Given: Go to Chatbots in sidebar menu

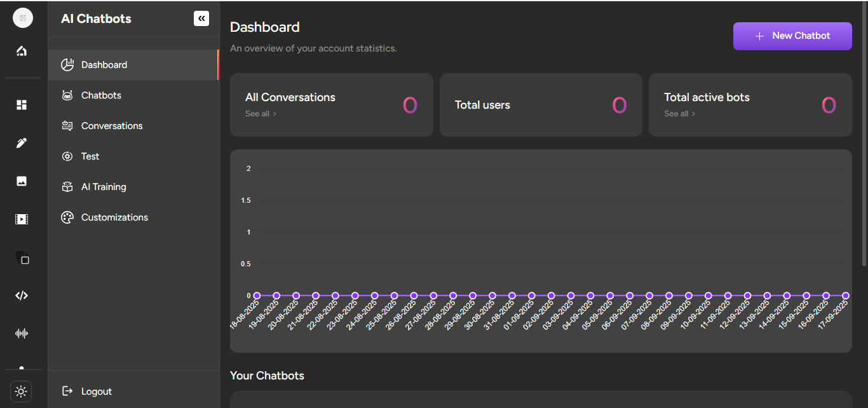Looking at the screenshot, I should point(101,95).
